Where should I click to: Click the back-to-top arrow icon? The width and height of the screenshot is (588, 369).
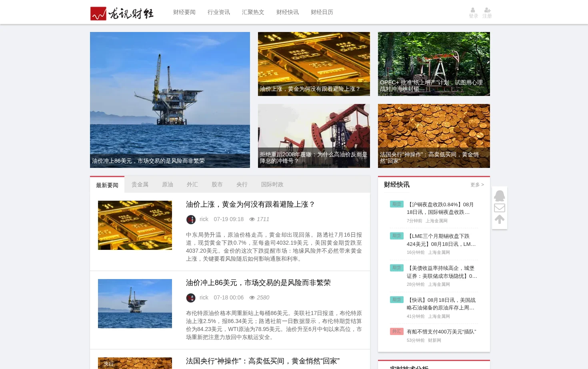point(500,219)
